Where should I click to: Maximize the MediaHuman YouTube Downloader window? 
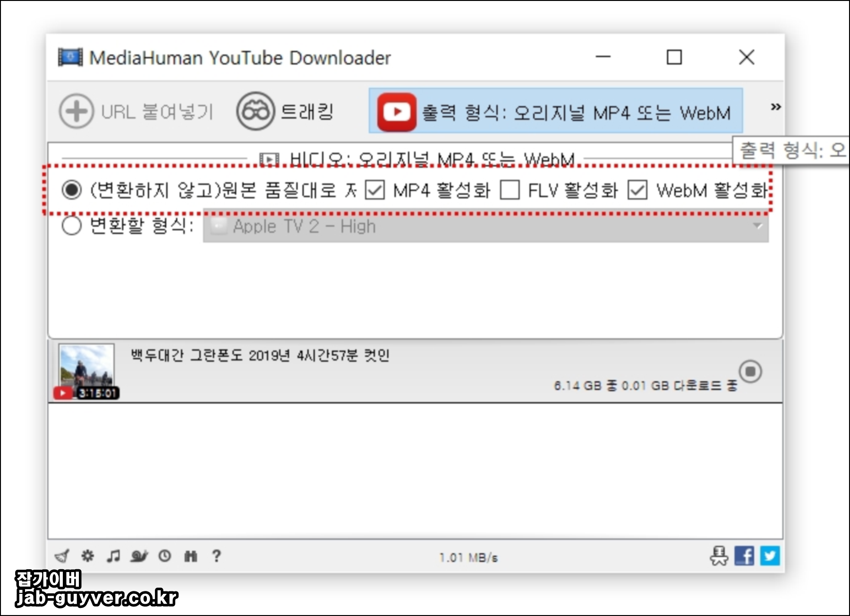click(674, 57)
